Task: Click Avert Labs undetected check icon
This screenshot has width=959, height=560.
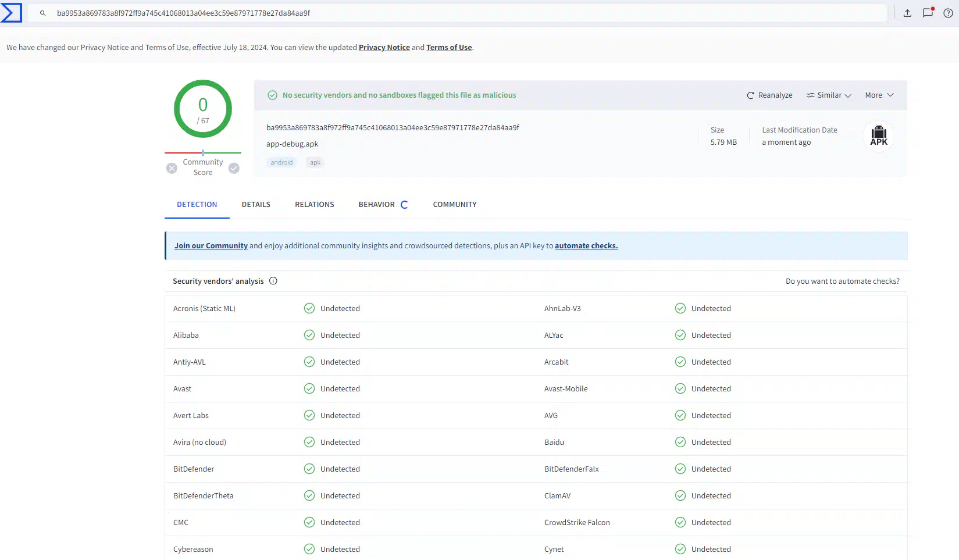Action: [309, 415]
